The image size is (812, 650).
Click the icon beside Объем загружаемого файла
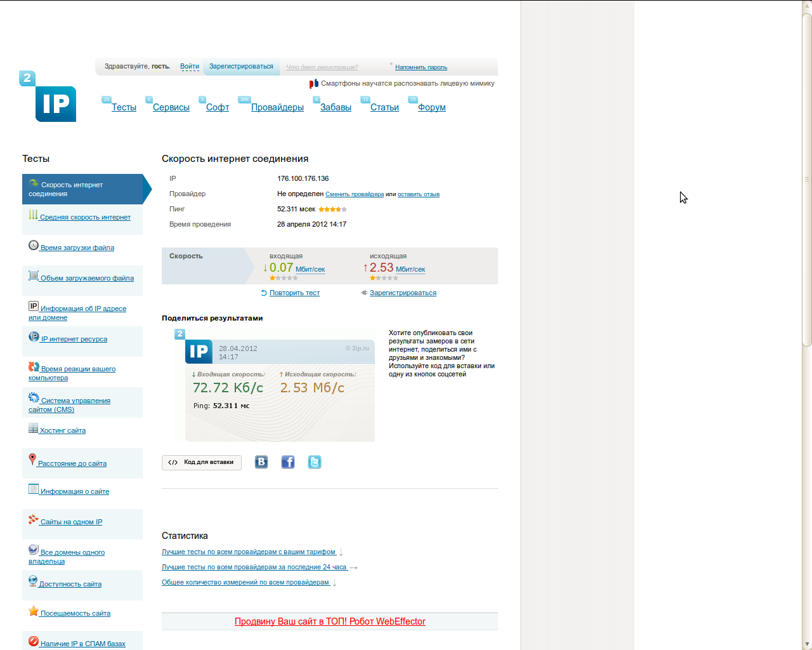click(34, 275)
